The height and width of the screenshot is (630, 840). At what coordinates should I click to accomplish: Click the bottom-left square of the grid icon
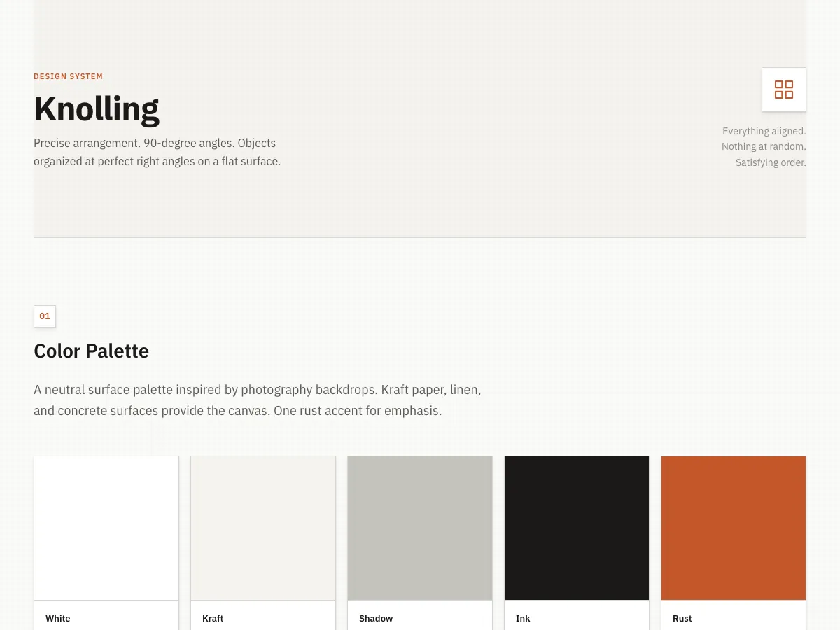click(x=779, y=95)
